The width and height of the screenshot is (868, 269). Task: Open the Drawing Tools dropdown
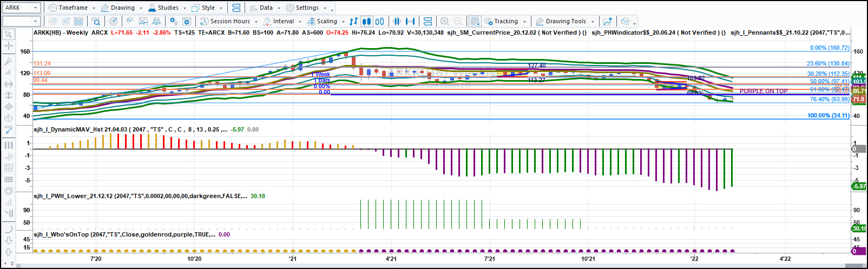point(565,21)
